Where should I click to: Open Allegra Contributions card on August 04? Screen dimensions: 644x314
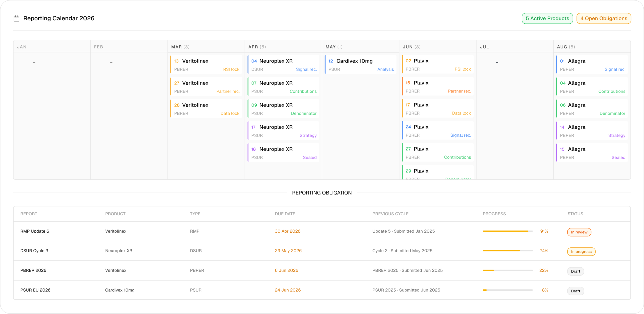point(592,87)
